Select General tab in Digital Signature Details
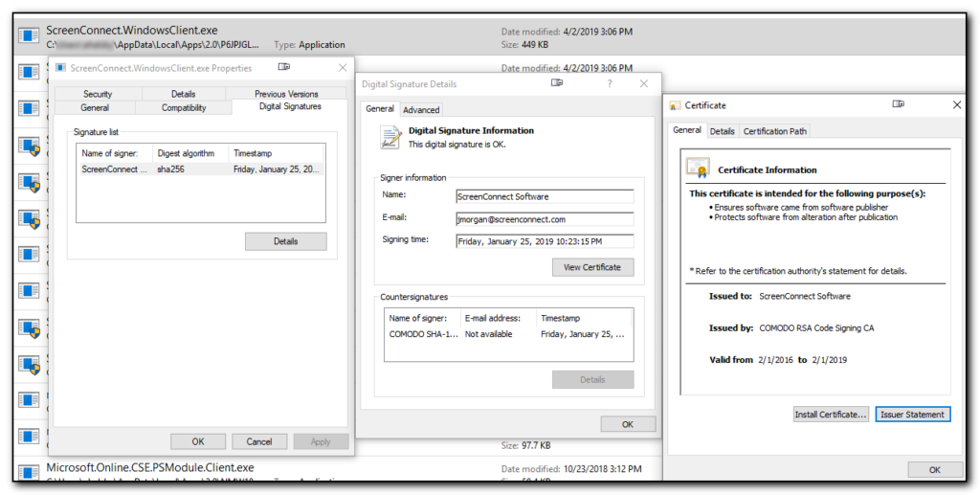980x495 pixels. pyautogui.click(x=380, y=109)
